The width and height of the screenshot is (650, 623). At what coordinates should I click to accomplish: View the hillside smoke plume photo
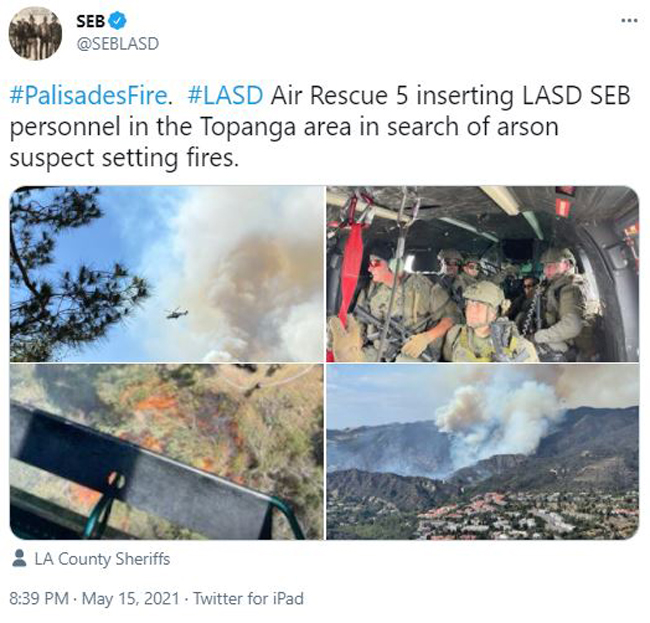[x=483, y=452]
